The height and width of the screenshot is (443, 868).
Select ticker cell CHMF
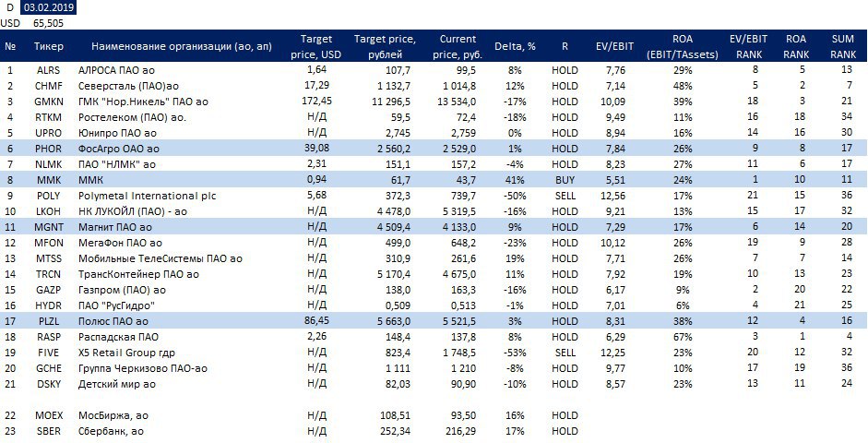(x=49, y=87)
